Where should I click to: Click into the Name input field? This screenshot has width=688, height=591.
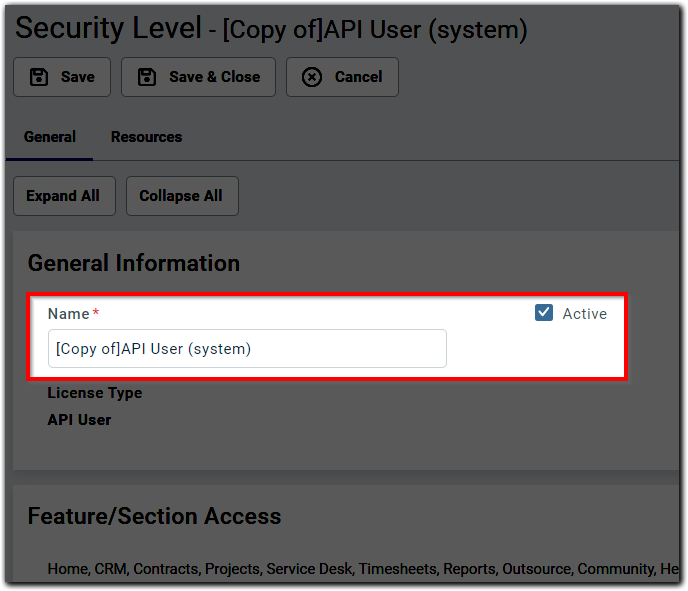[x=247, y=348]
